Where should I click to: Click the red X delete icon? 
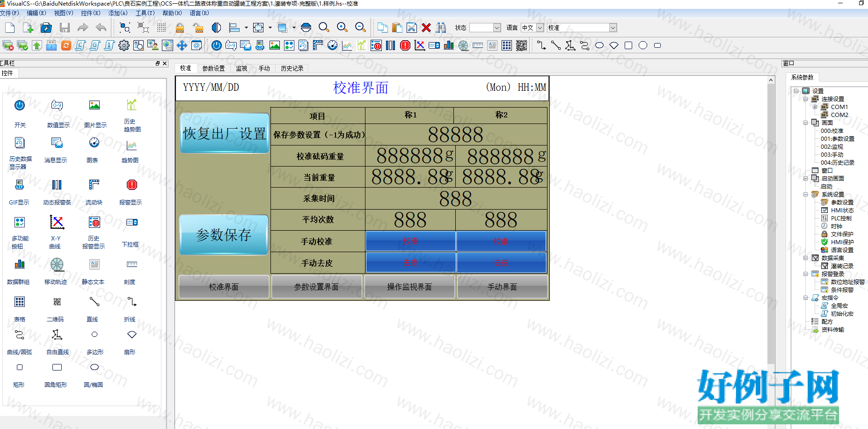click(426, 28)
